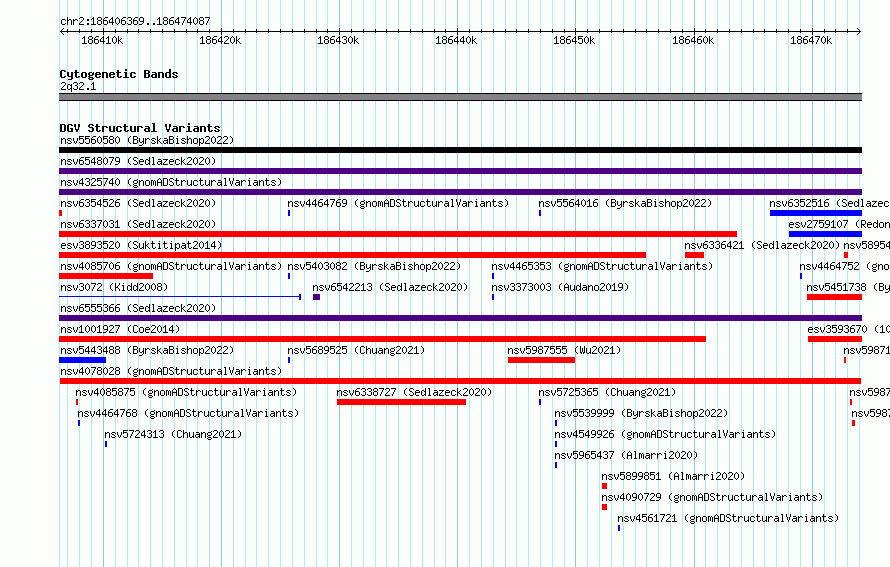Click nsv4465353 gnomAD variant label
This screenshot has height=567, width=890.
coord(602,266)
